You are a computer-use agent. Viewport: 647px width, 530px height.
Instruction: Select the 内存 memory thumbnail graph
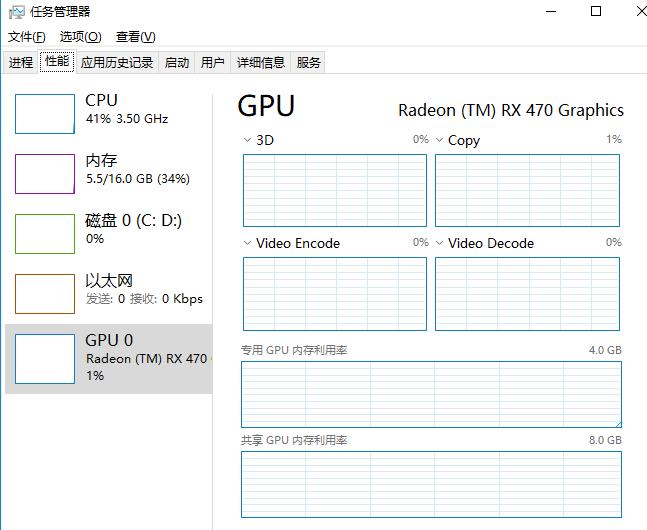point(45,174)
